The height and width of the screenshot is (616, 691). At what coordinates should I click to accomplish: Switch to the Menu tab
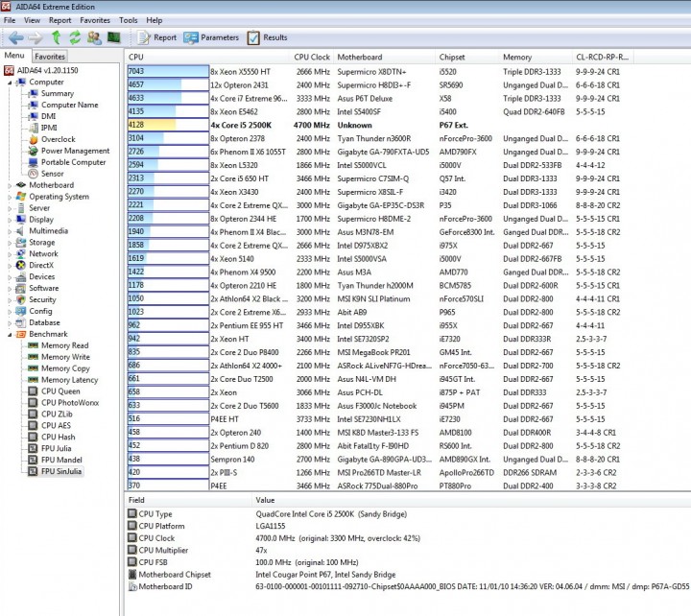click(x=14, y=56)
